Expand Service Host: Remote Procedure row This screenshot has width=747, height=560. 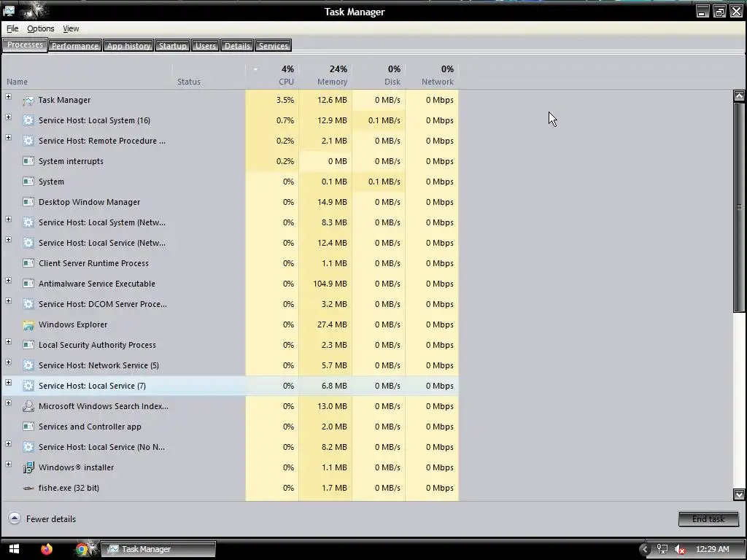(9, 138)
